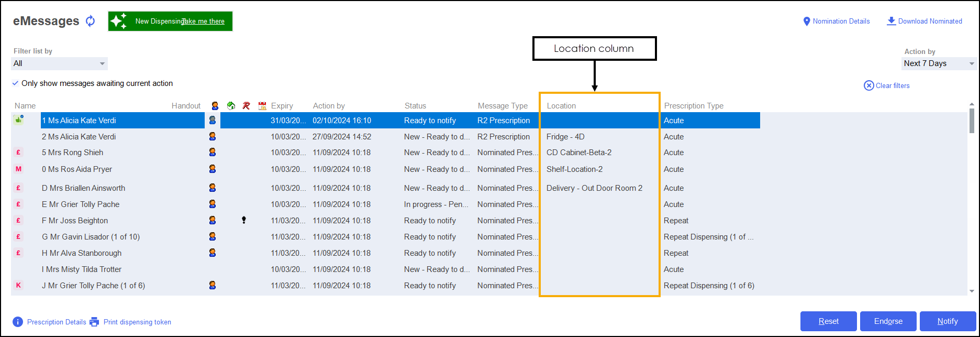Viewport: 980px width, 337px height.
Task: Sort by the Location column header
Action: (561, 106)
